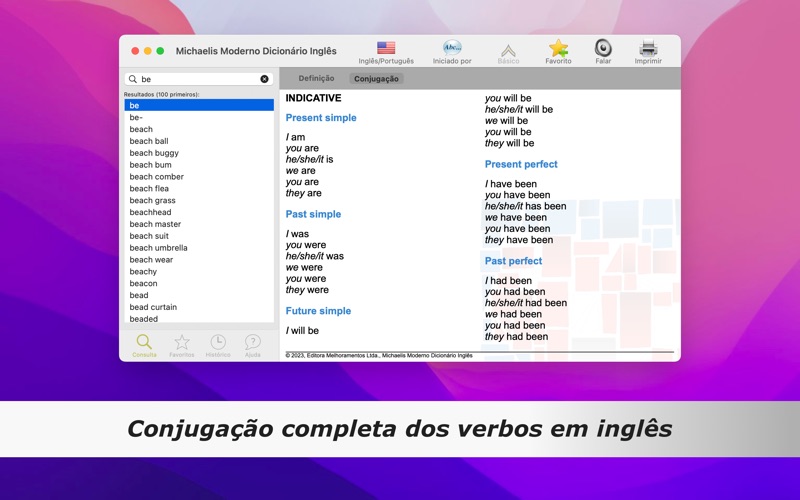The height and width of the screenshot is (500, 800).
Task: Click the 'Past simple' heading
Action: point(313,214)
